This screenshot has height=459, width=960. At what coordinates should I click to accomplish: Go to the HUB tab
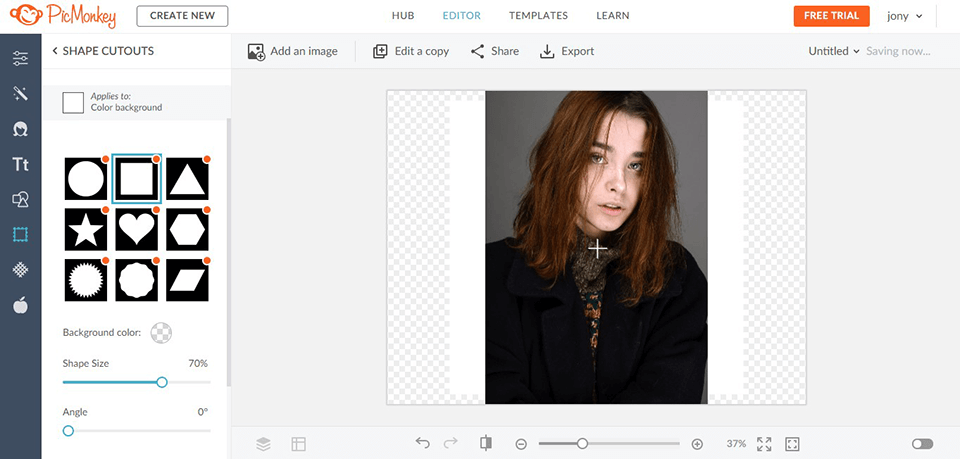pyautogui.click(x=403, y=16)
